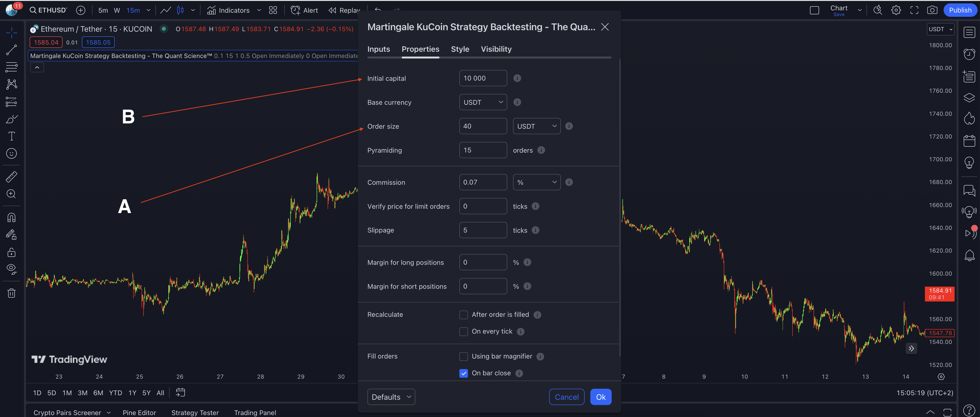
Task: Take a chart snapshot with camera icon
Action: [932, 10]
